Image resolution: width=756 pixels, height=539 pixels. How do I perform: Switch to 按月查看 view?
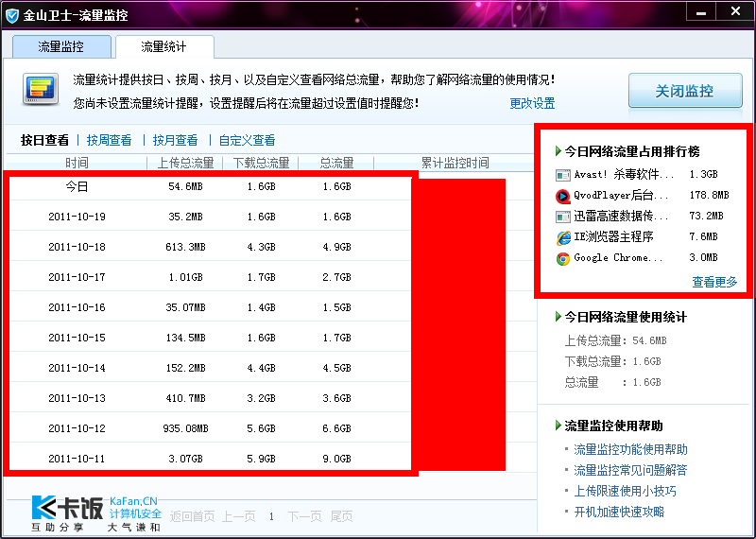(x=175, y=140)
